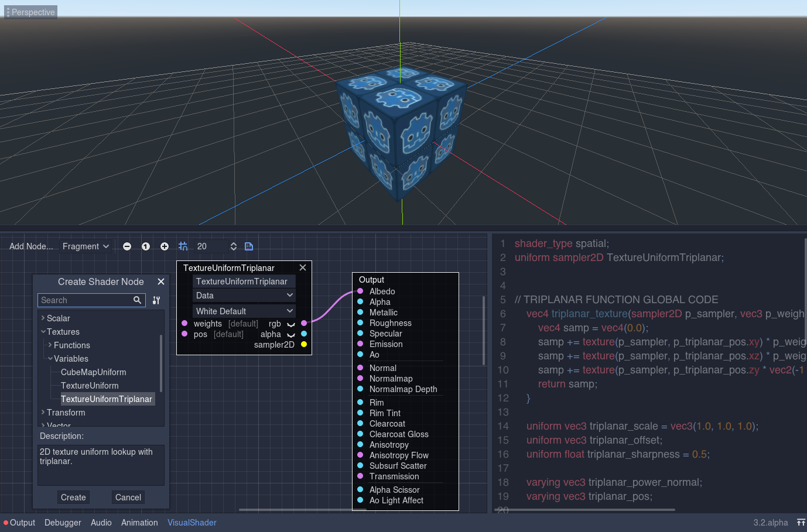Zoom out the shader graph

(x=127, y=246)
